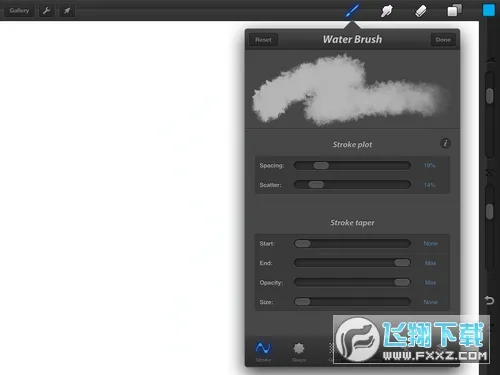
Task: Open the magic wand adjustments tool
Action: [x=67, y=11]
